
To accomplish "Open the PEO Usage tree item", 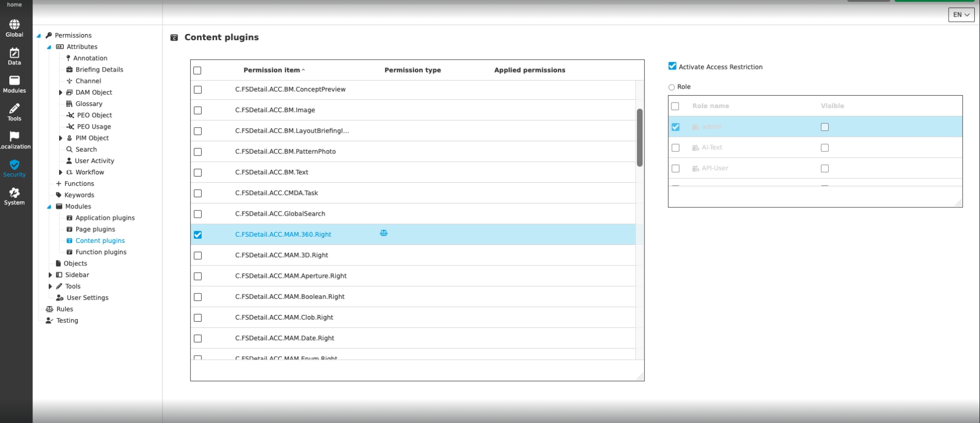I will coord(94,127).
